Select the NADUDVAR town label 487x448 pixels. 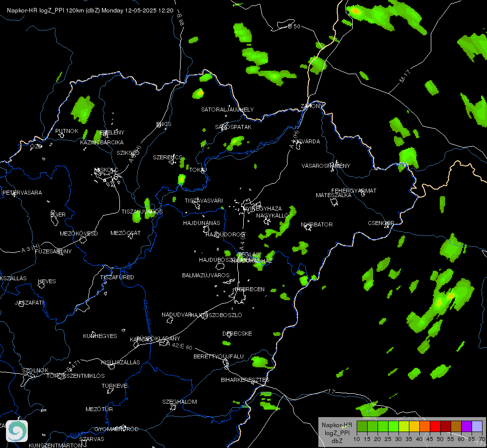177,315
